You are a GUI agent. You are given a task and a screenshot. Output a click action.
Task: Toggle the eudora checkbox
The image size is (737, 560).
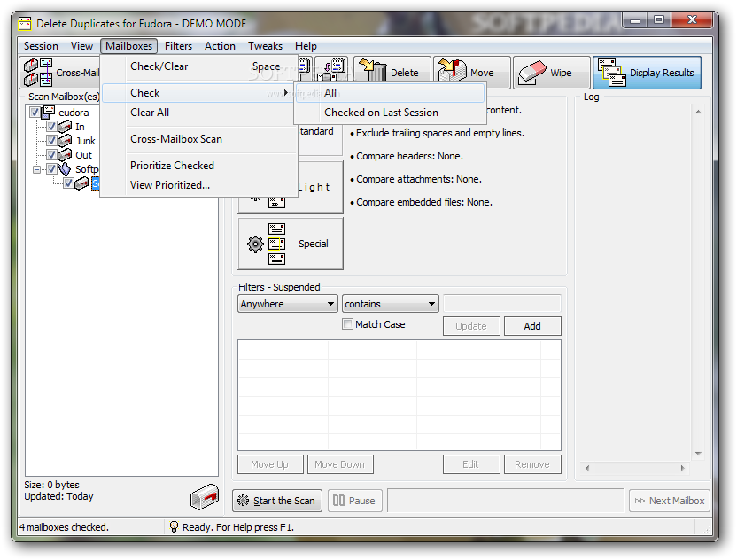[x=35, y=113]
